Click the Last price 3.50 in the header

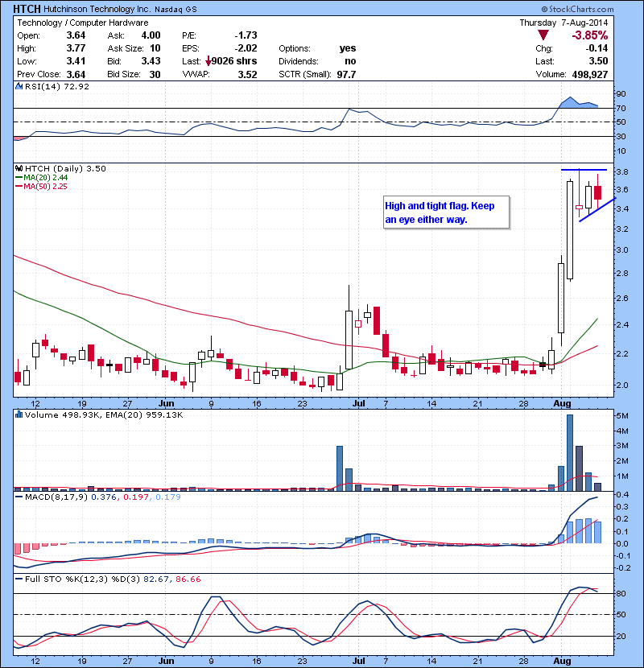(598, 61)
